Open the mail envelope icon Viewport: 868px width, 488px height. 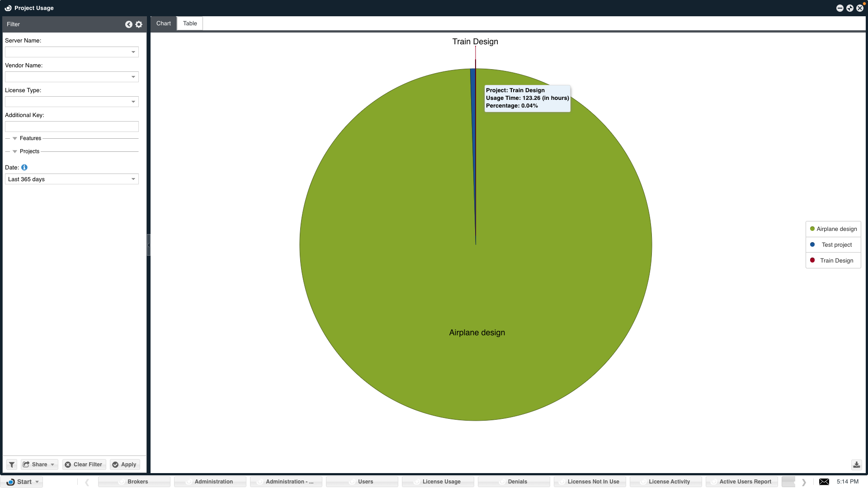(x=824, y=482)
